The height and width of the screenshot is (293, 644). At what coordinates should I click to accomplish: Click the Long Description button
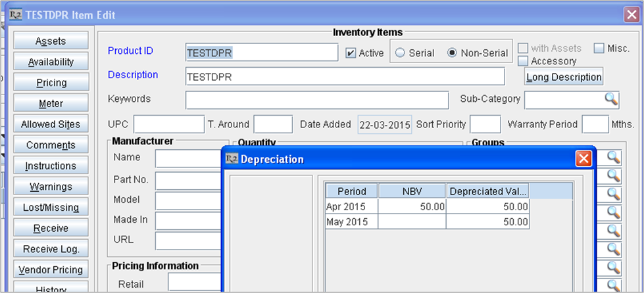[x=564, y=77]
